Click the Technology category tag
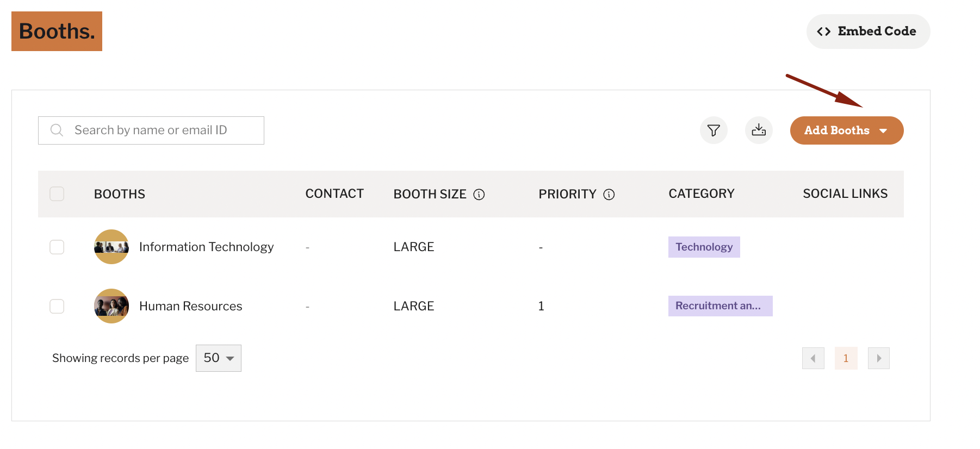This screenshot has width=980, height=449. 704,247
